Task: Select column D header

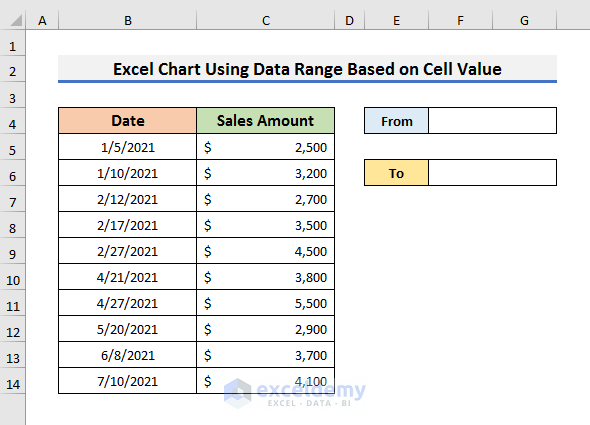Action: [x=350, y=20]
